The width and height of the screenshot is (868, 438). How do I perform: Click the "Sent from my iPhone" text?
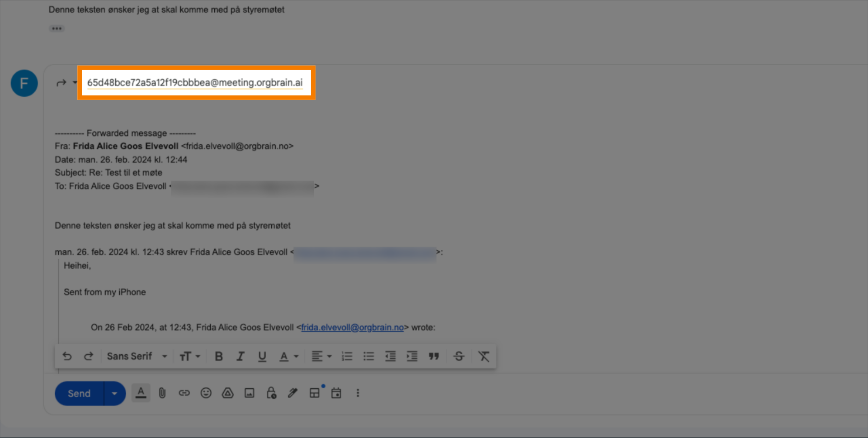[x=105, y=292]
